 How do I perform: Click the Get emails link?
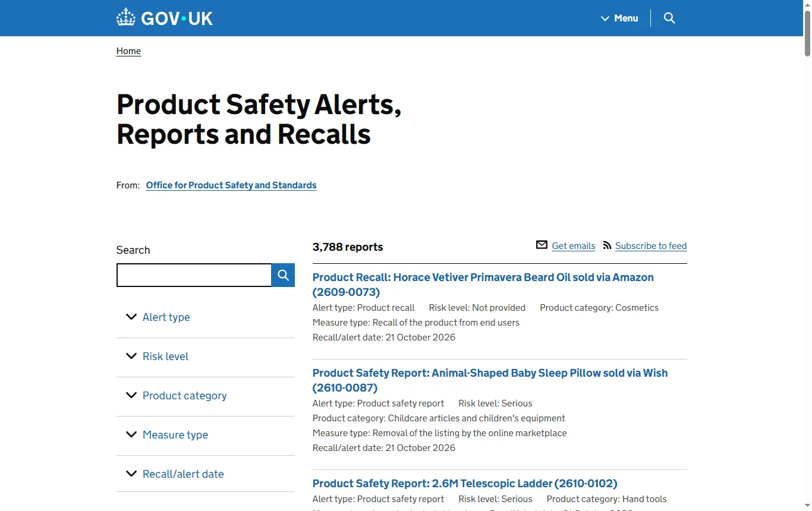click(574, 246)
